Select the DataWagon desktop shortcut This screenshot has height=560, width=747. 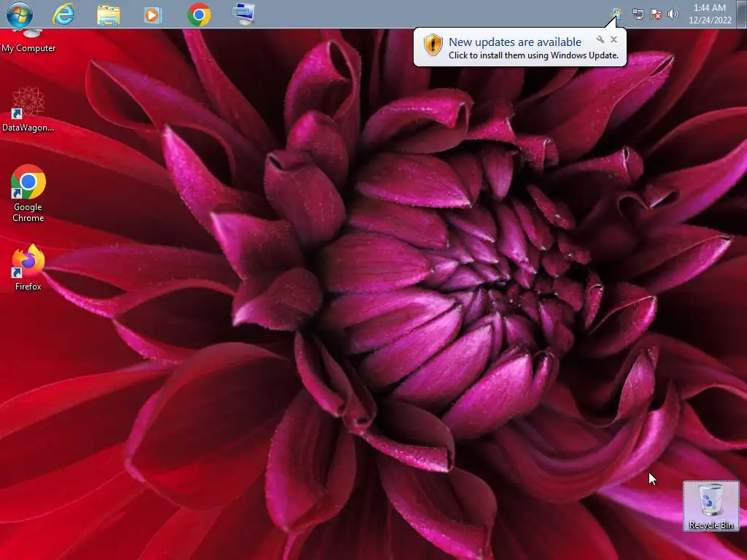point(28,109)
